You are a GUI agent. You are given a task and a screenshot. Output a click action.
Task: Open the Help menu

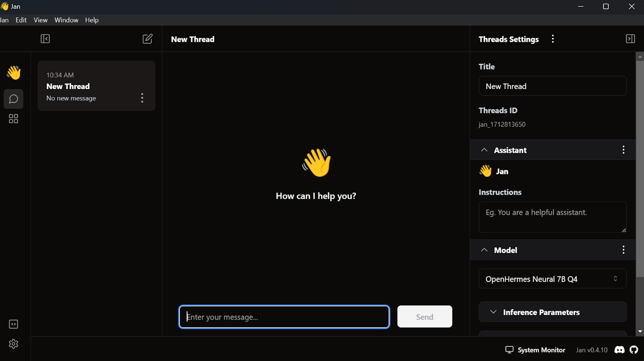tap(92, 20)
